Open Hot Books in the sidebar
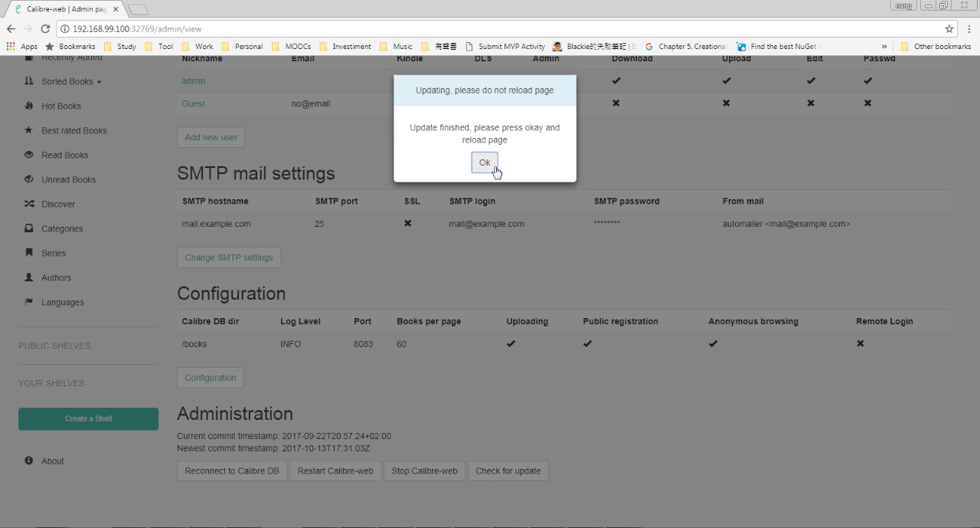 (x=61, y=106)
